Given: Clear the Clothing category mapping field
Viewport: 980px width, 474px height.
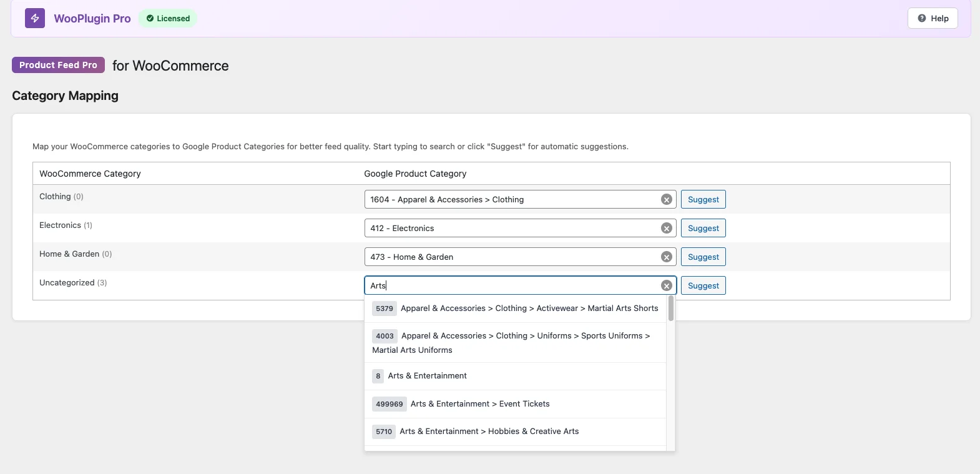Looking at the screenshot, I should tap(667, 199).
